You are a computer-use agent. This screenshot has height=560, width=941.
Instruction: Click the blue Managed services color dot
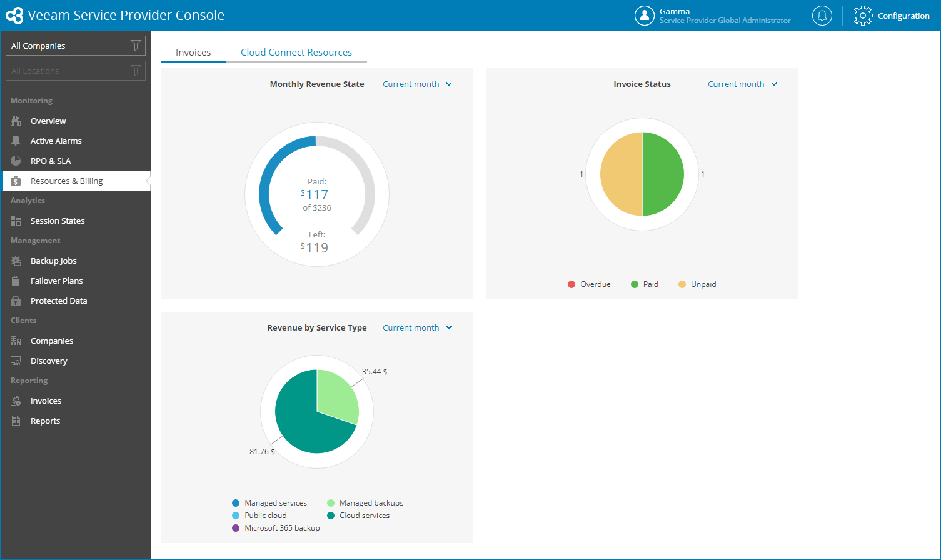pyautogui.click(x=236, y=503)
